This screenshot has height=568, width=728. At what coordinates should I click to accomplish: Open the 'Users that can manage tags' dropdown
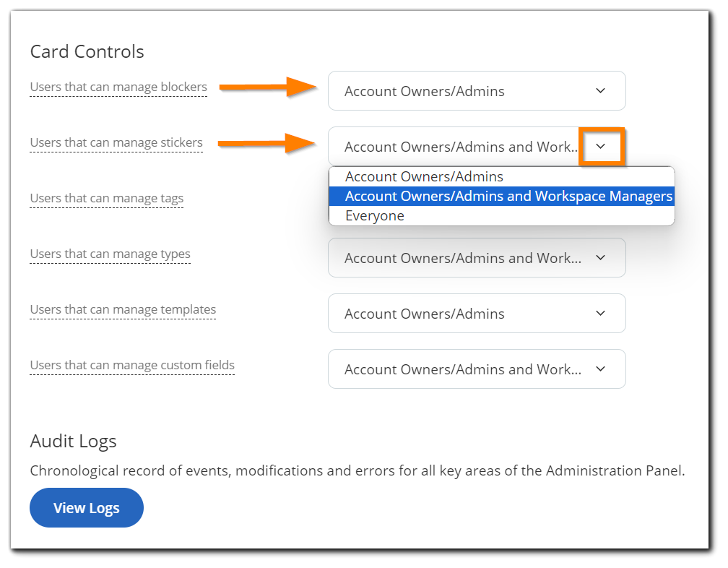pyautogui.click(x=477, y=202)
